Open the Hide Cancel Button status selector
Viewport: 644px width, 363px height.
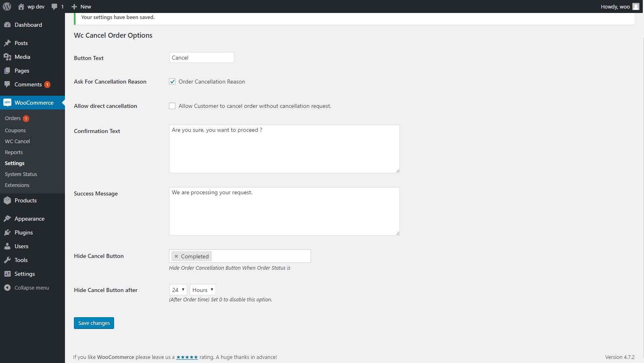point(240,256)
